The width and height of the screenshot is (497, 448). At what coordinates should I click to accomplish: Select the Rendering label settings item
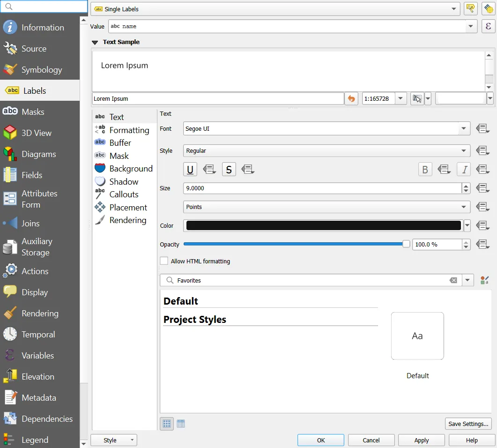tap(124, 220)
